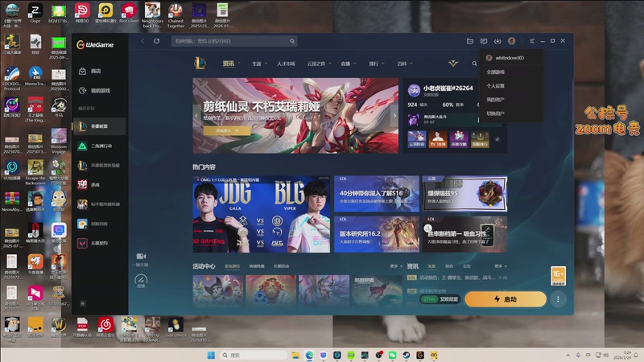Open the download manager icon
644x362 pixels.
tap(497, 41)
